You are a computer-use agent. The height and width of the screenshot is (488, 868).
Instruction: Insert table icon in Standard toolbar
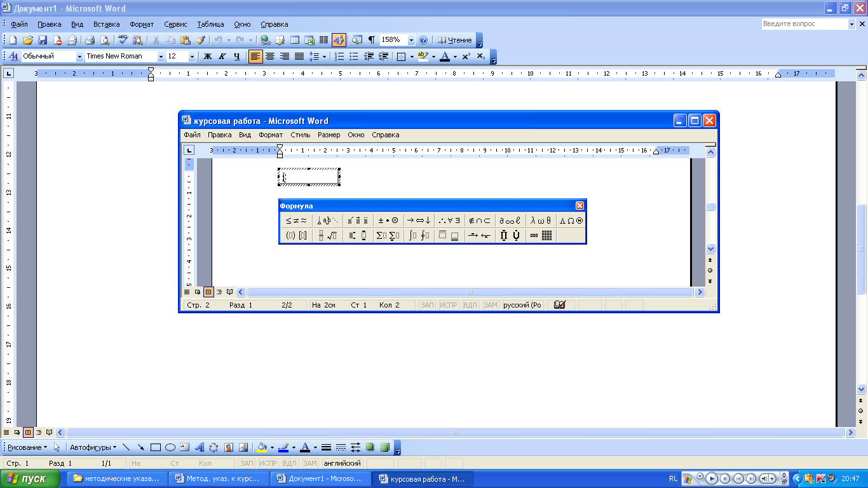(x=295, y=40)
